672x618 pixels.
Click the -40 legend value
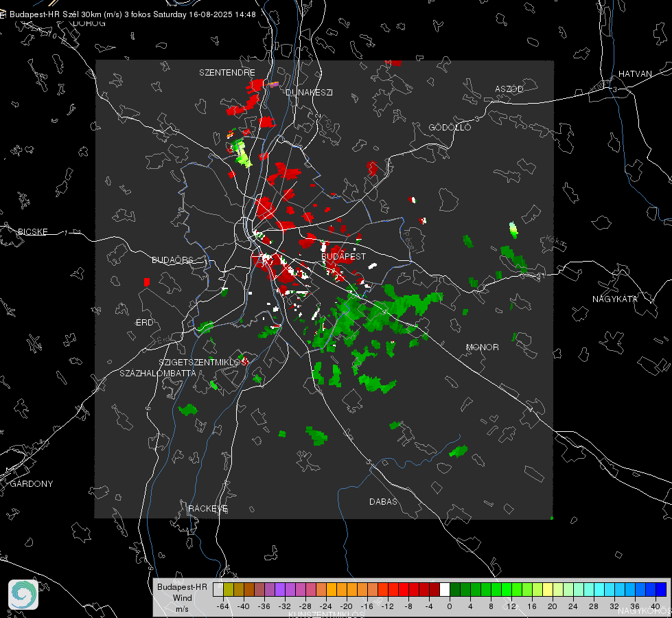pos(243,606)
